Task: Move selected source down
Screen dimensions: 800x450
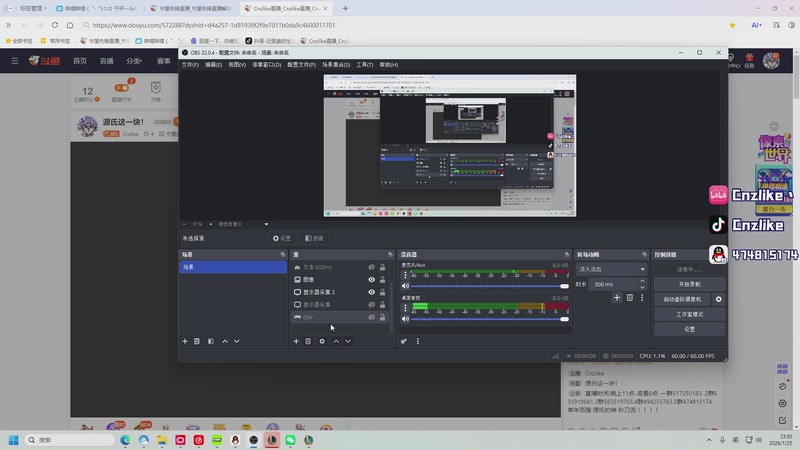Action: point(348,341)
